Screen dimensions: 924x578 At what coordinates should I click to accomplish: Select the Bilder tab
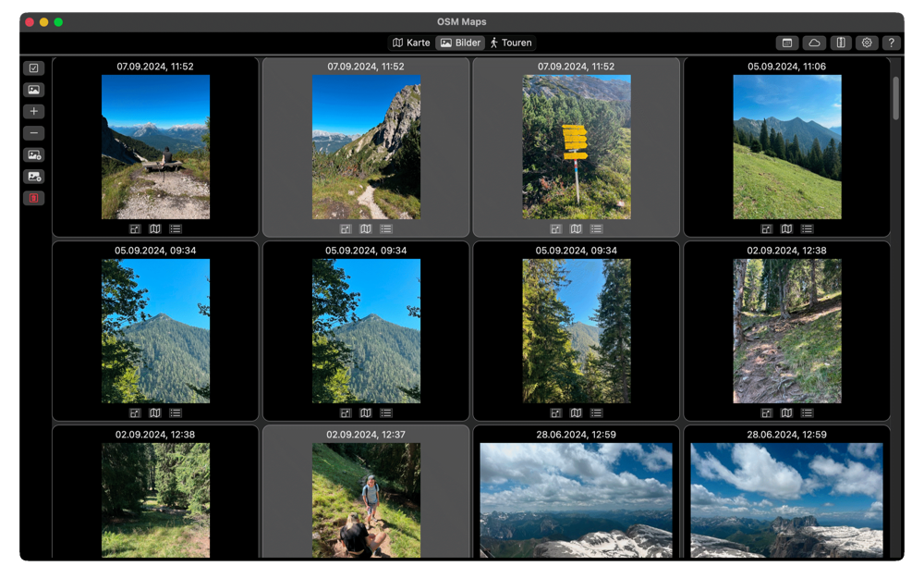tap(461, 43)
